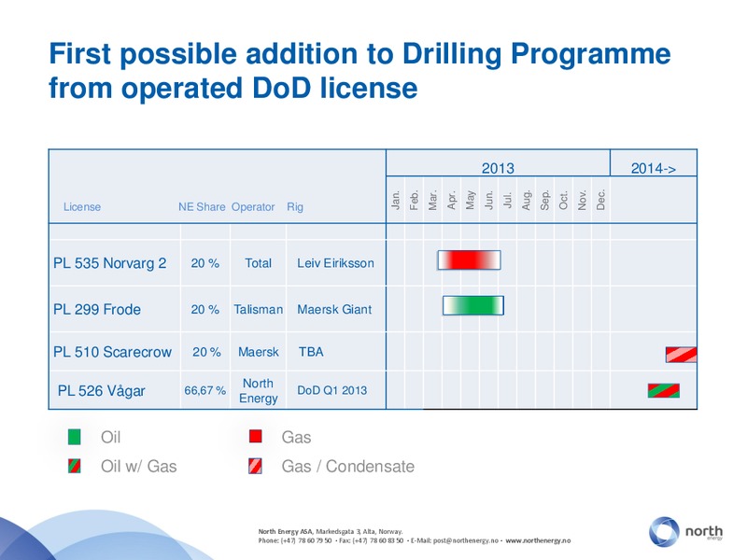Click the 'Jun.' month header
Viewport: 747px width, 560px height.
tap(488, 200)
